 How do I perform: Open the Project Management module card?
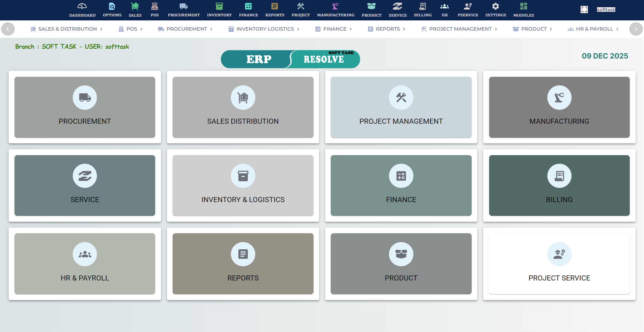pos(401,107)
